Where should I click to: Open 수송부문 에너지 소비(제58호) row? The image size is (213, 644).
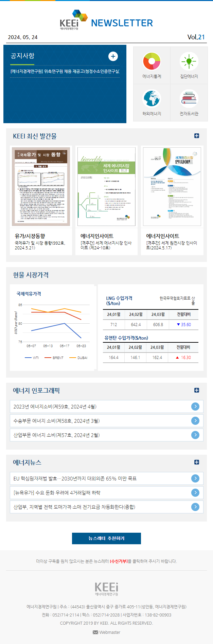point(107,421)
